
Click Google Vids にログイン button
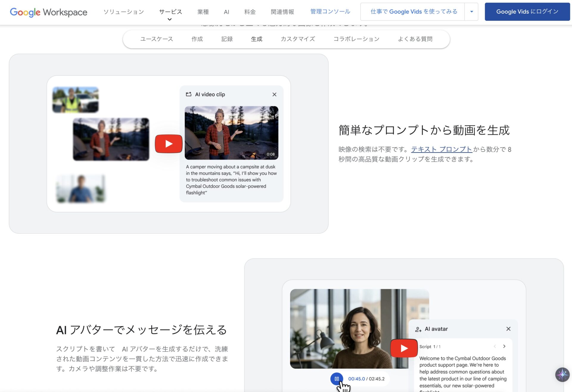527,12
